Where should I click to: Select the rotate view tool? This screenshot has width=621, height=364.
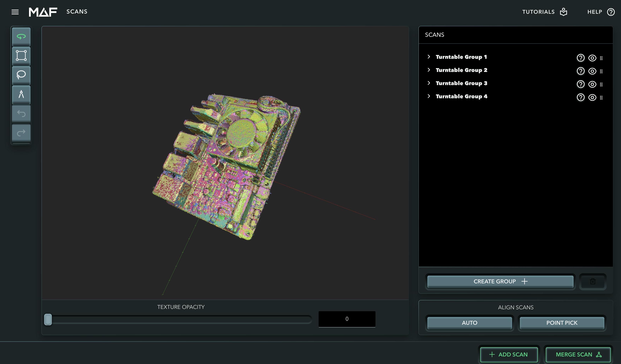click(x=21, y=37)
